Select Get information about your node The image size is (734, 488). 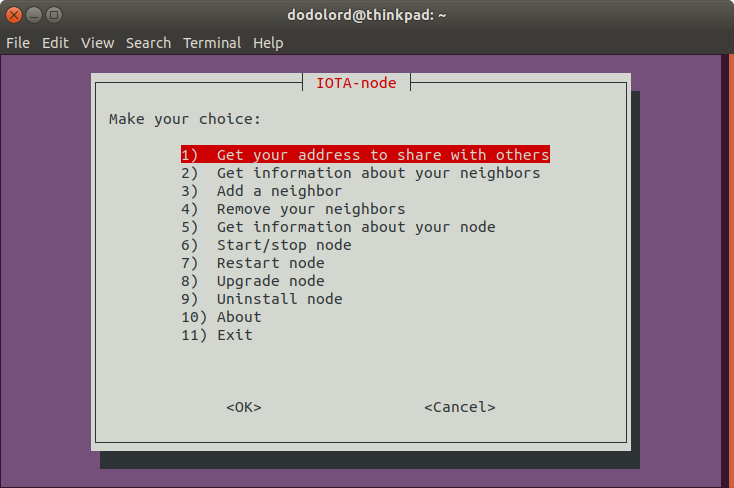[x=338, y=227]
